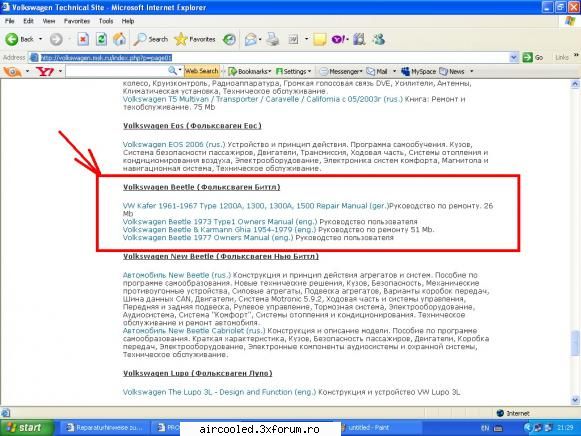Open Volkswagen T5 Multivan Transporter link

click(262, 99)
